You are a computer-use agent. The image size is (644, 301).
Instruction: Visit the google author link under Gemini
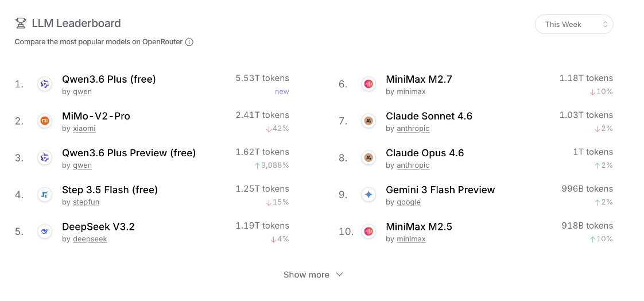[x=409, y=202]
